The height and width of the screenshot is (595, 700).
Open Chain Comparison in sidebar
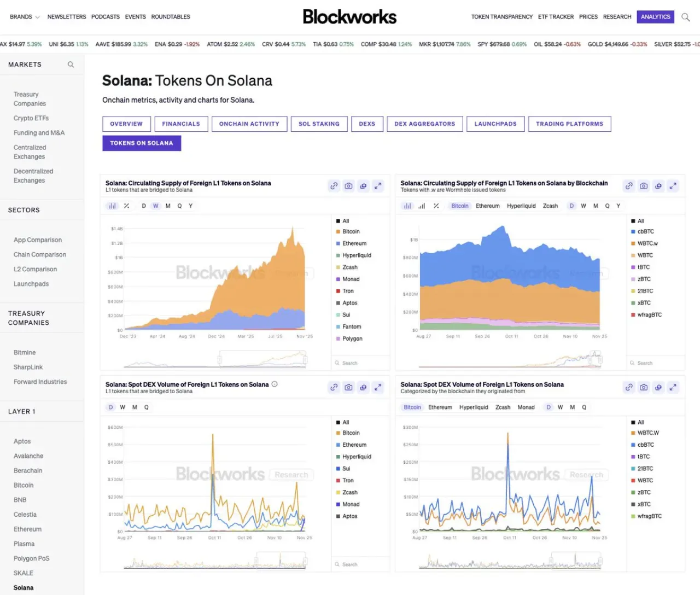40,255
